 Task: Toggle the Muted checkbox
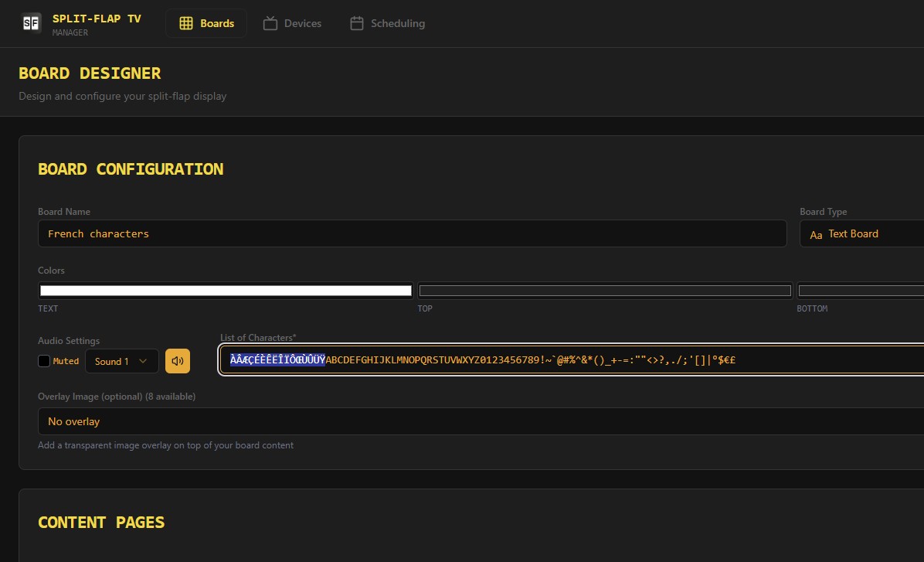44,361
